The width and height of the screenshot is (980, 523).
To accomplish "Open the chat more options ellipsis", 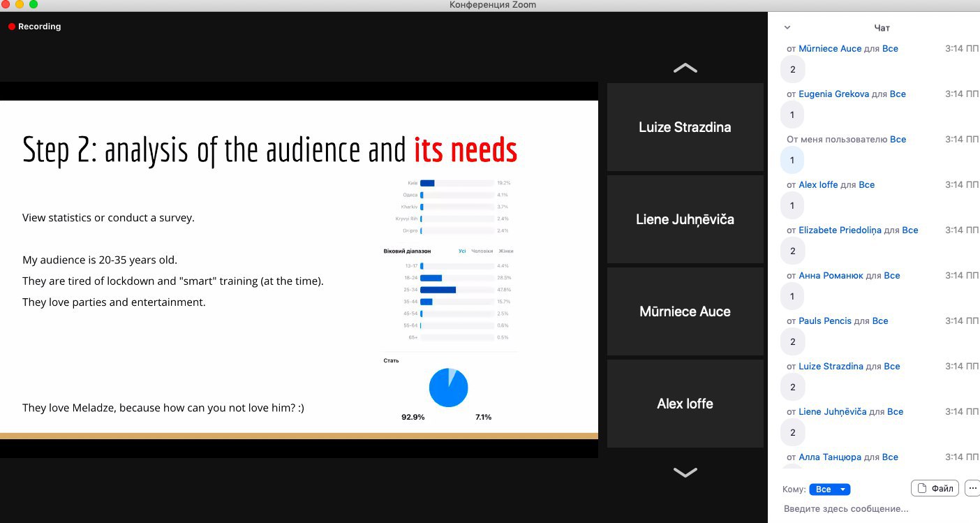I will [972, 489].
